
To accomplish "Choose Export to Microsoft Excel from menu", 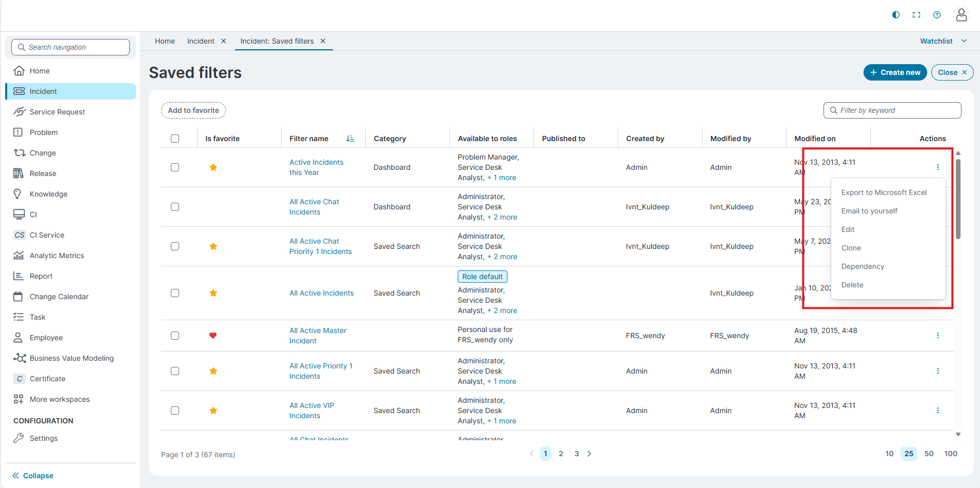I will (x=884, y=192).
